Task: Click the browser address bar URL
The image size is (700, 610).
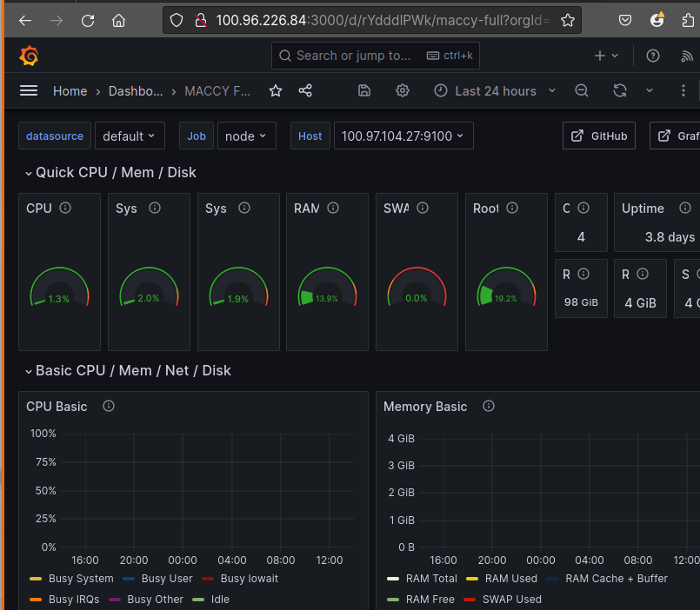Action: [x=382, y=20]
